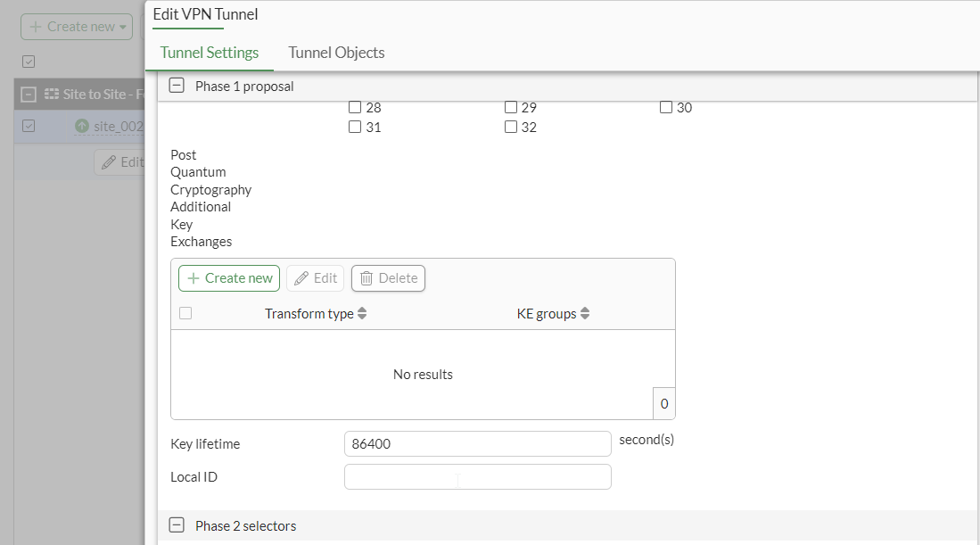Toggle the select-all checkbox in the table header
The image size is (980, 545).
pyautogui.click(x=185, y=313)
